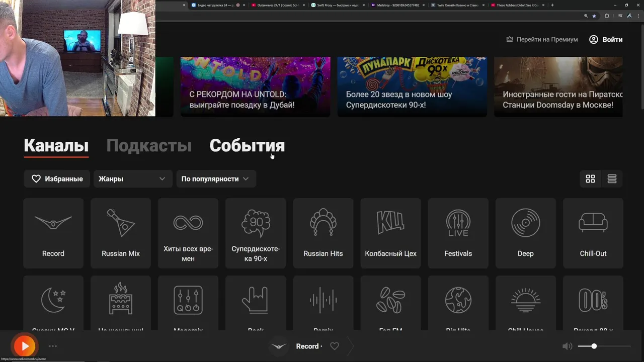Open the Big Hits globe channel tile
Screen dimensions: 644x362
tap(458, 303)
